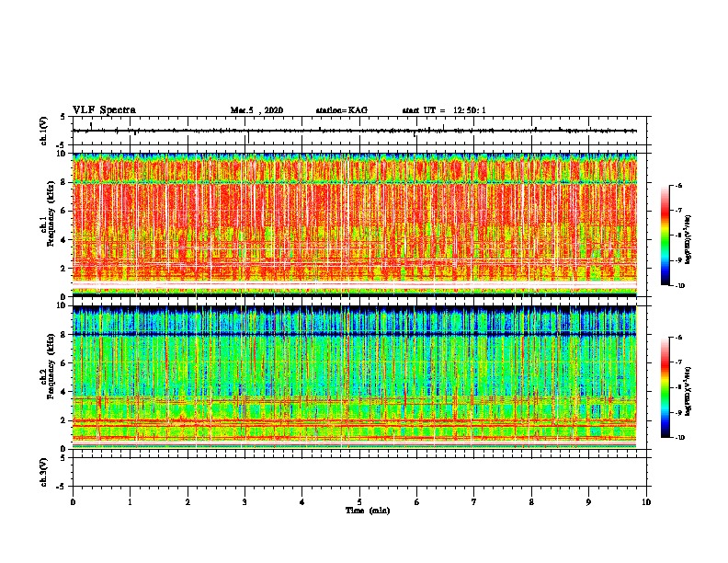Click time axis tick label "5"
The width and height of the screenshot is (728, 563).
359,502
